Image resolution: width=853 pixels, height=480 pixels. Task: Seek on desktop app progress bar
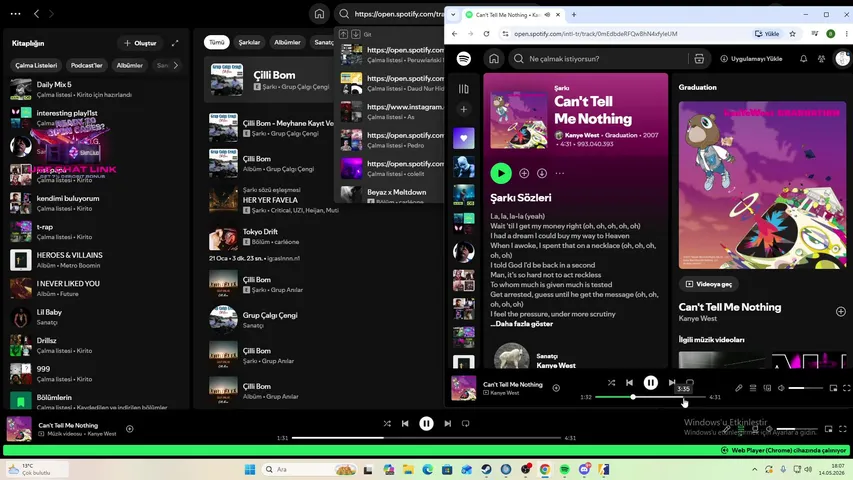426,438
